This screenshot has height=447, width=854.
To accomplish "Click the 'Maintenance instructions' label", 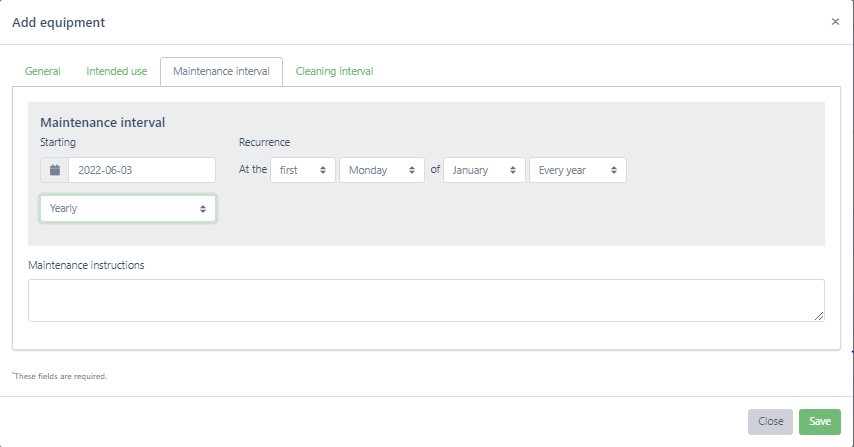I will click(x=86, y=265).
